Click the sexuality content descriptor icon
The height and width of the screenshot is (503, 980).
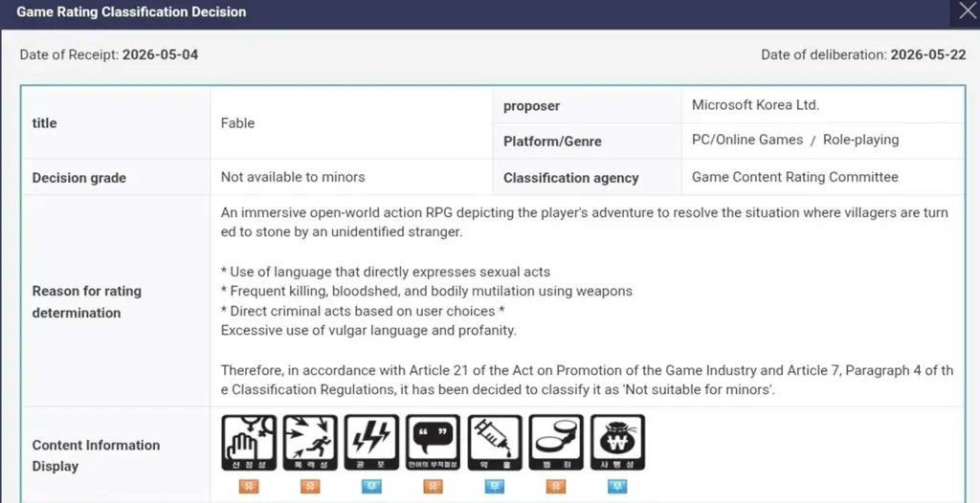[x=249, y=443]
